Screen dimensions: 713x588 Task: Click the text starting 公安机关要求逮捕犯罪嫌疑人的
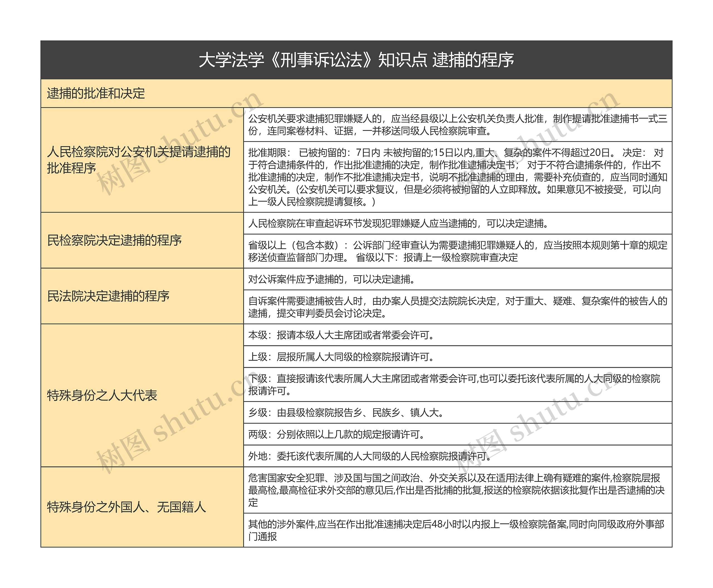(x=458, y=125)
